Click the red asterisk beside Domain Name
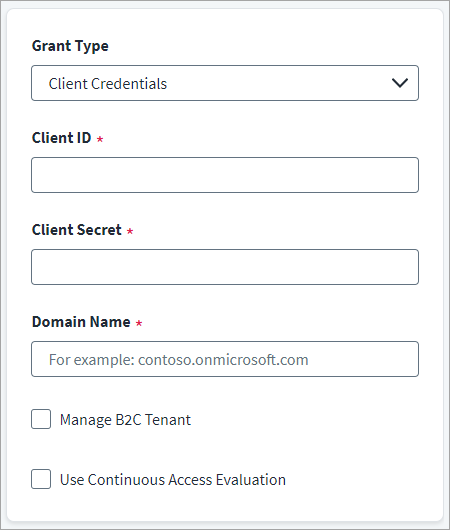450x530 pixels. coord(139,323)
